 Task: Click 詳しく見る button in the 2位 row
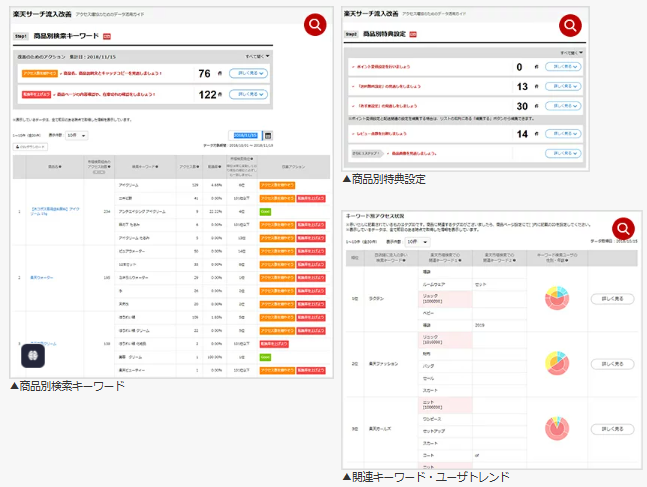[x=612, y=364]
